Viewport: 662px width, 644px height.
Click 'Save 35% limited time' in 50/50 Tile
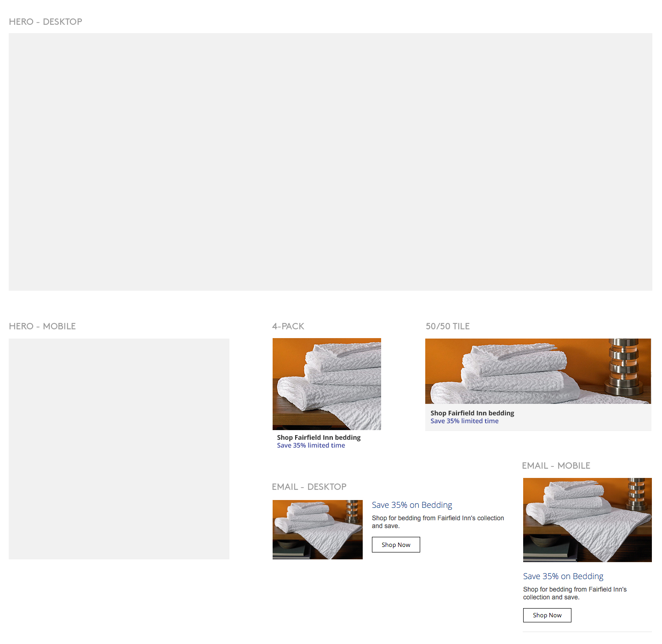click(x=464, y=421)
